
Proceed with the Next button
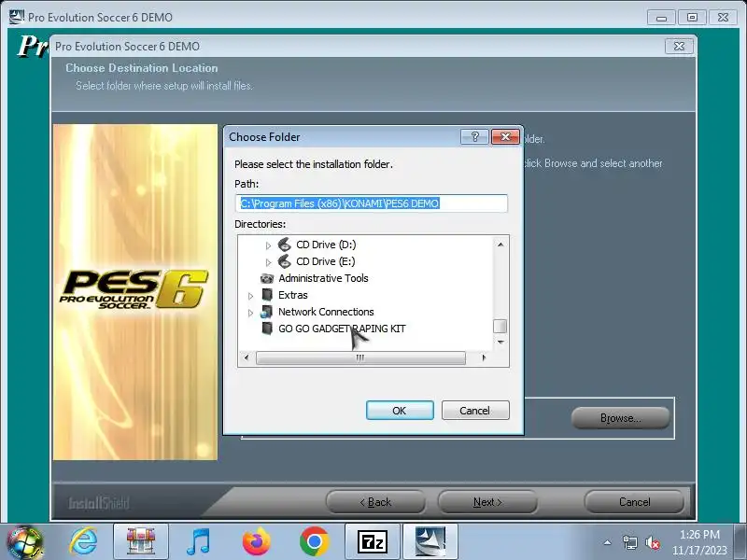487,502
